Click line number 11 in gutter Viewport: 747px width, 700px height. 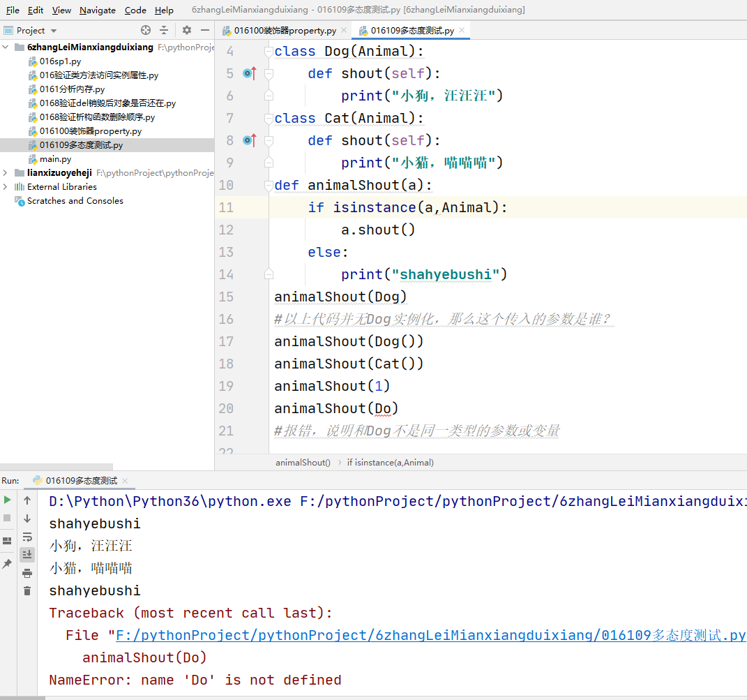[226, 207]
